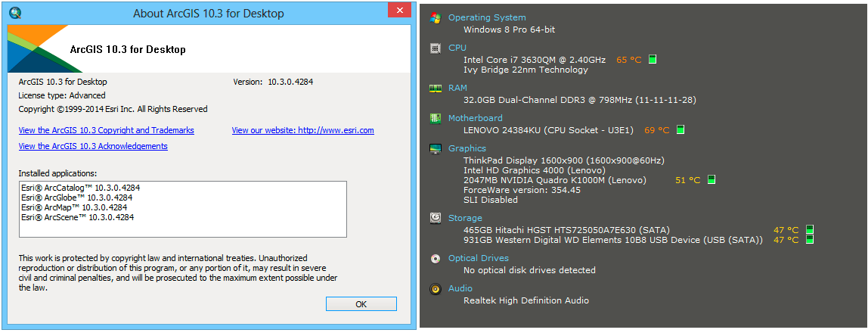Click the Optical Drives disc icon
This screenshot has height=336, width=868.
[435, 258]
